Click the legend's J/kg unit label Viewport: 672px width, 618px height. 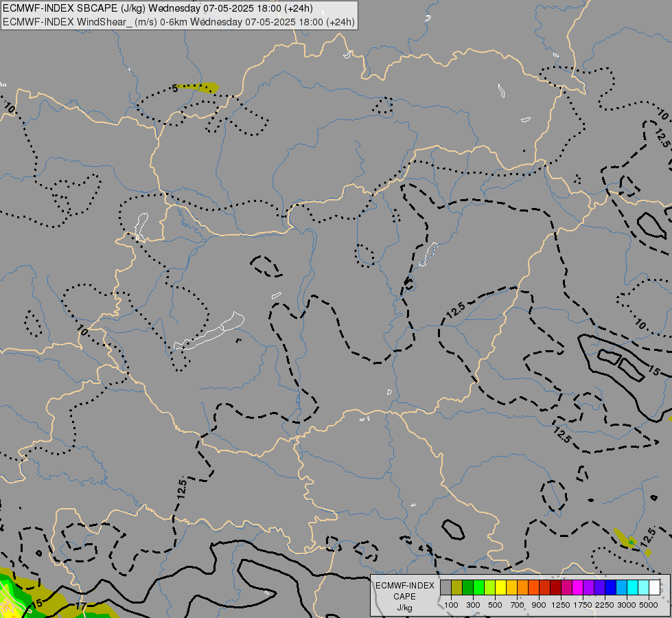(x=404, y=608)
